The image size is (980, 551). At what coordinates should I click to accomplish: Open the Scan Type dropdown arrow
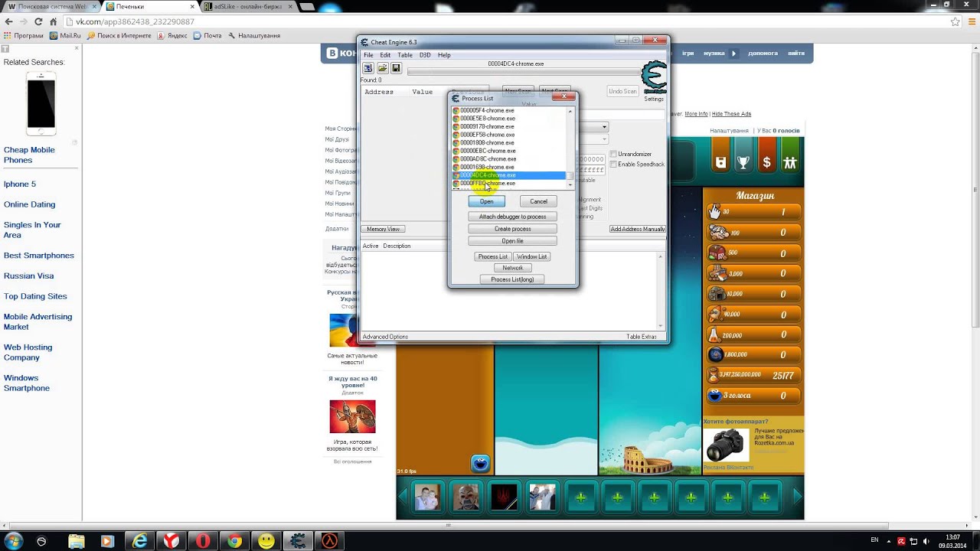coord(604,127)
